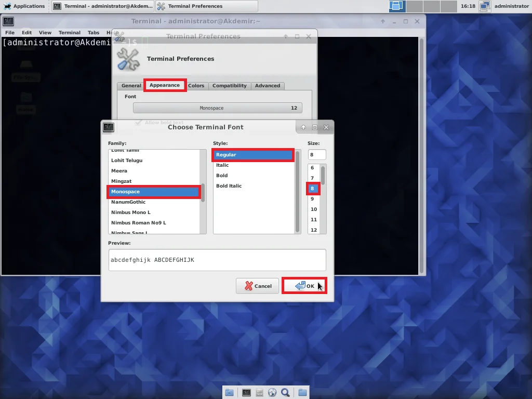Screen dimensions: 532x399
Task: Select the Meera font family
Action: (154, 171)
